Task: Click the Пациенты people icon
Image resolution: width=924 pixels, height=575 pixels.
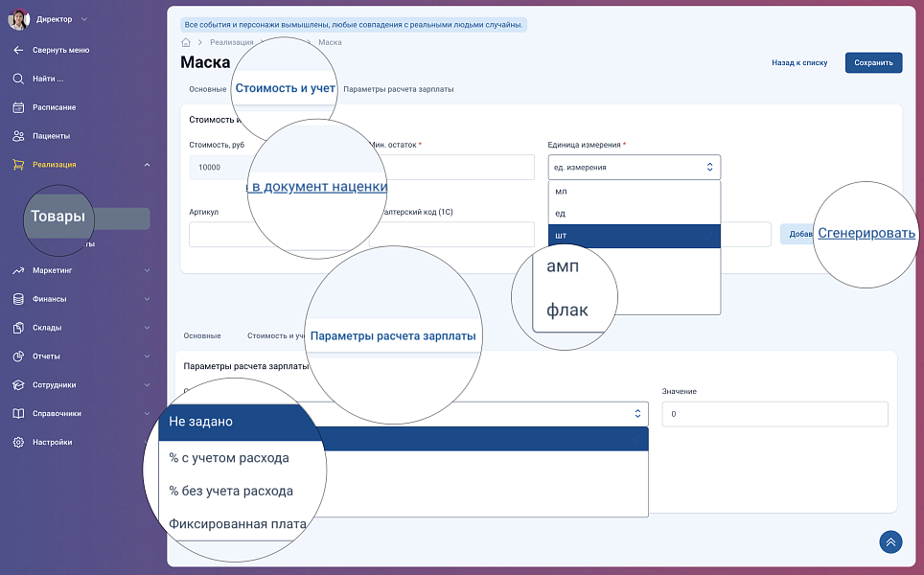Action: [x=18, y=136]
